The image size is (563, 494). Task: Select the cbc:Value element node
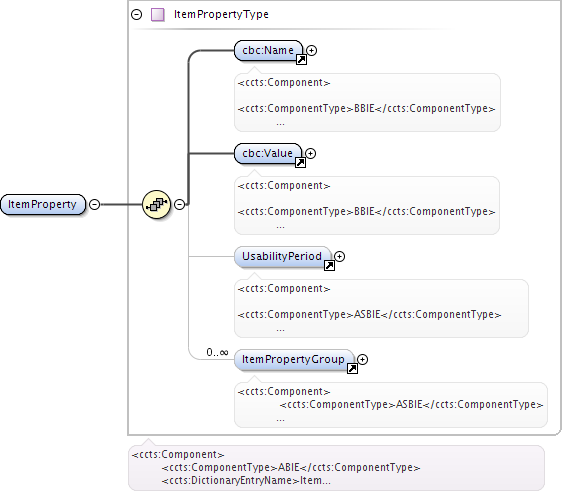pyautogui.click(x=267, y=154)
